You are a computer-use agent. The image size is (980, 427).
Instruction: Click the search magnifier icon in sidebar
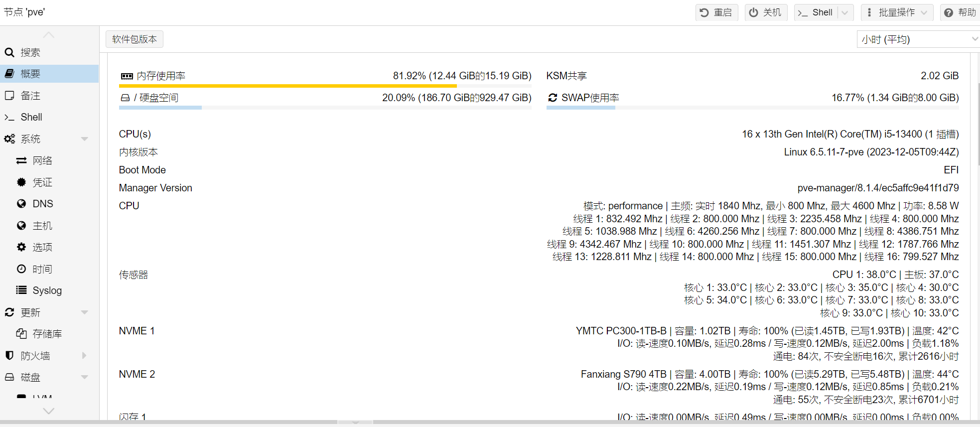click(x=9, y=52)
